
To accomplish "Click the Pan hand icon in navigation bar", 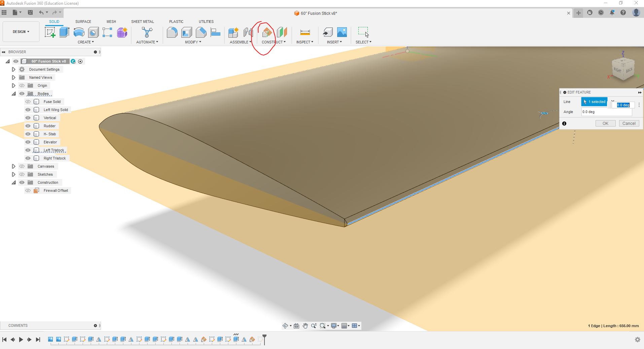I will 305,326.
